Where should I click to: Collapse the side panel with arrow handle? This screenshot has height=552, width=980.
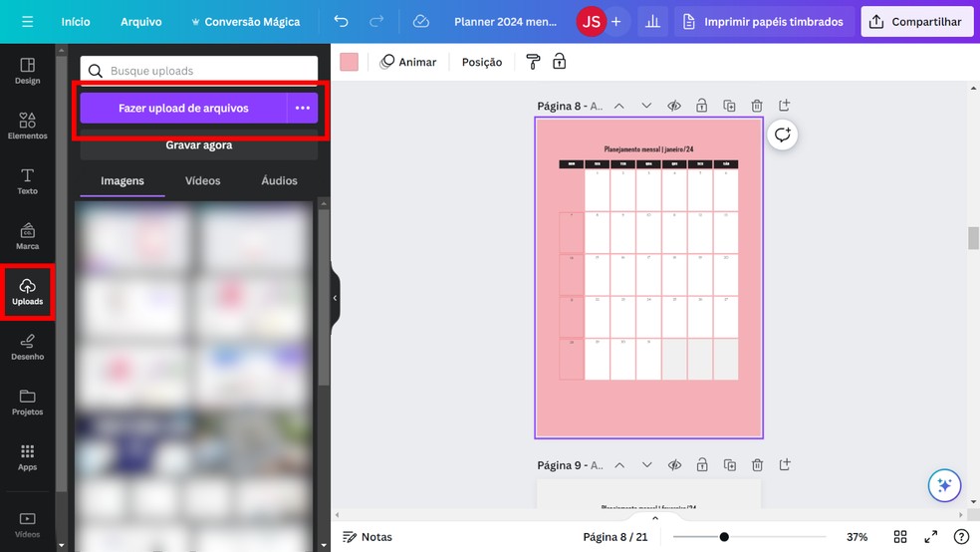[335, 298]
